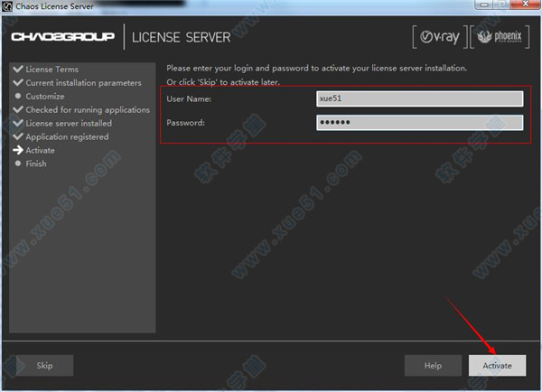Click checkmark icon beside License Terms
Viewport: 542px width, 392px height.
click(18, 69)
